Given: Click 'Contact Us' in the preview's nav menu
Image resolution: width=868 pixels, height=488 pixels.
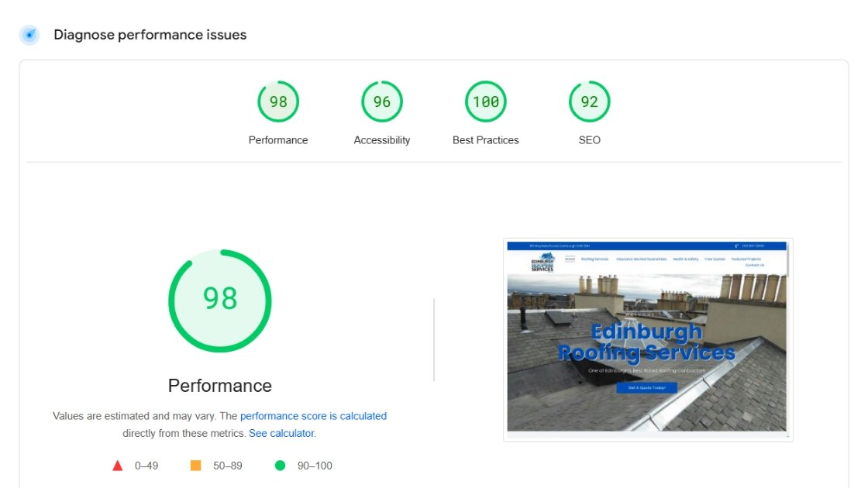Looking at the screenshot, I should click(x=754, y=266).
